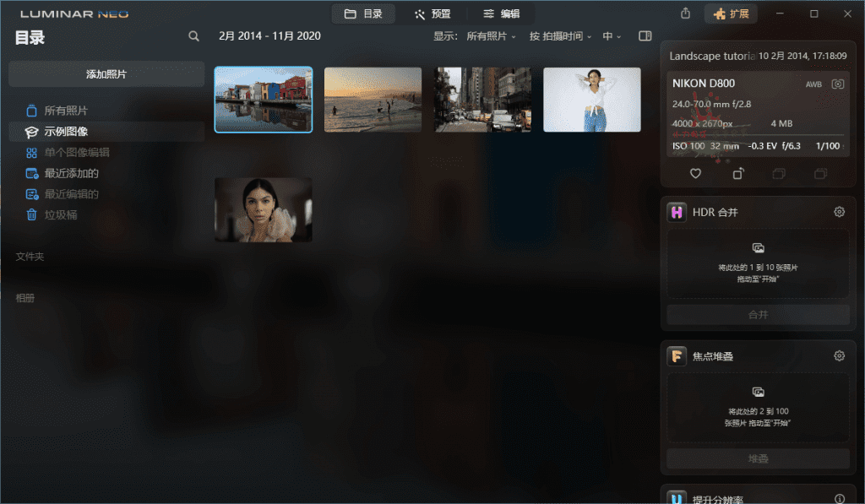This screenshot has height=504, width=865.
Task: Click the 合并 button in HDR panel
Action: point(757,314)
